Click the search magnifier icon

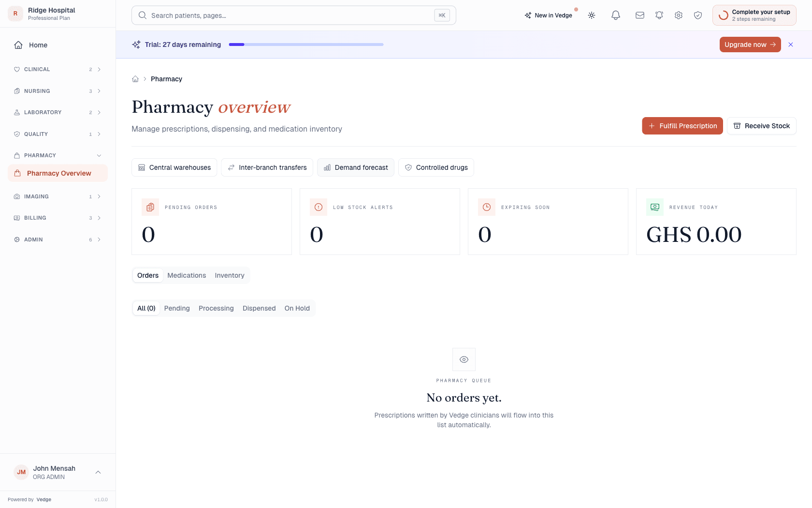click(143, 15)
